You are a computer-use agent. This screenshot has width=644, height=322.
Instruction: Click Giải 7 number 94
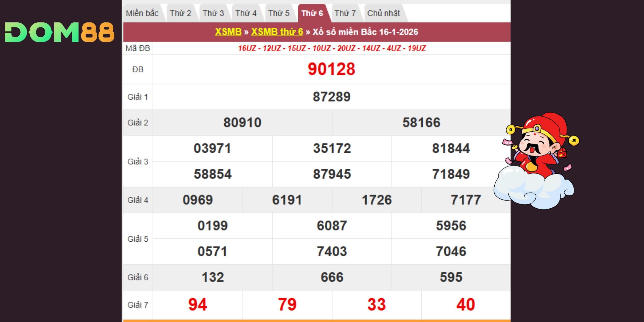(198, 304)
